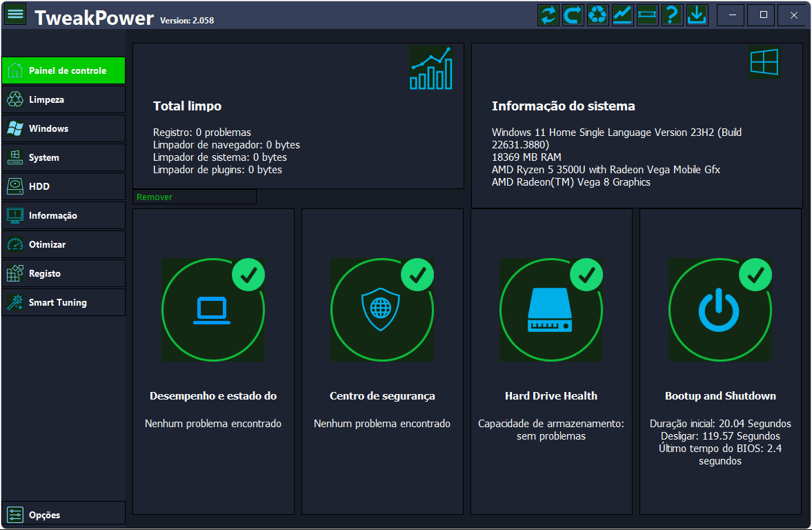
Task: Click the bar chart icon in Total limpo card
Action: pyautogui.click(x=431, y=68)
